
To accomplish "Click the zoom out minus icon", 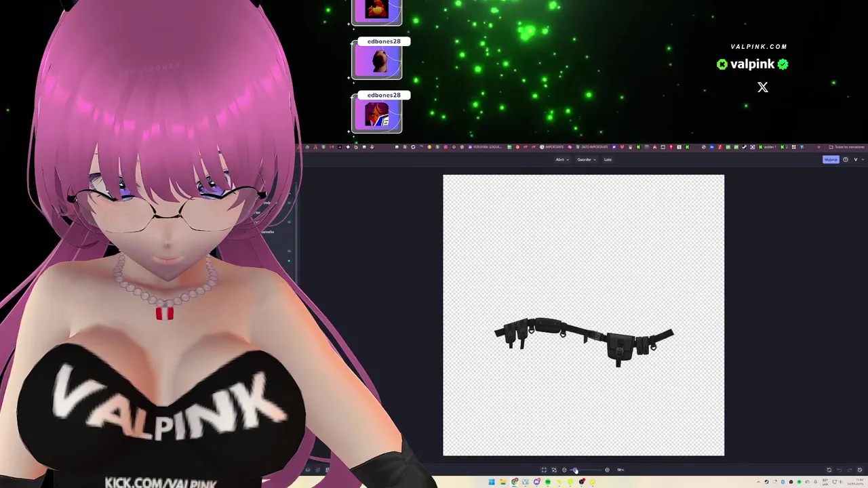I will click(564, 470).
